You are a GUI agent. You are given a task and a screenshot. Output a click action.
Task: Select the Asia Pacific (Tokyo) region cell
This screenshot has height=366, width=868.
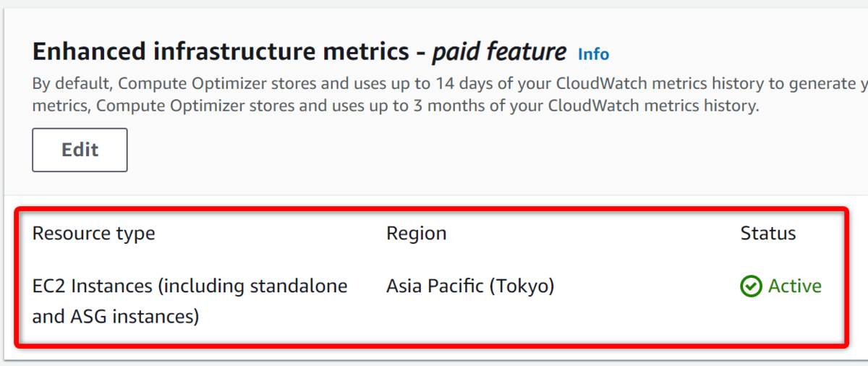tap(470, 286)
